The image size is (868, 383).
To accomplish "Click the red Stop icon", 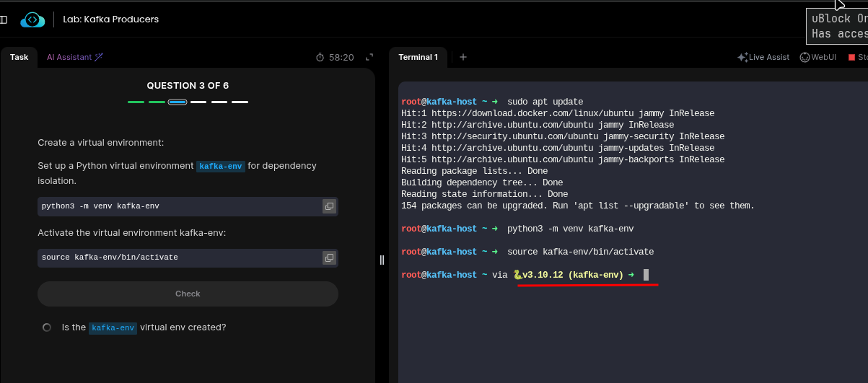I will click(852, 57).
